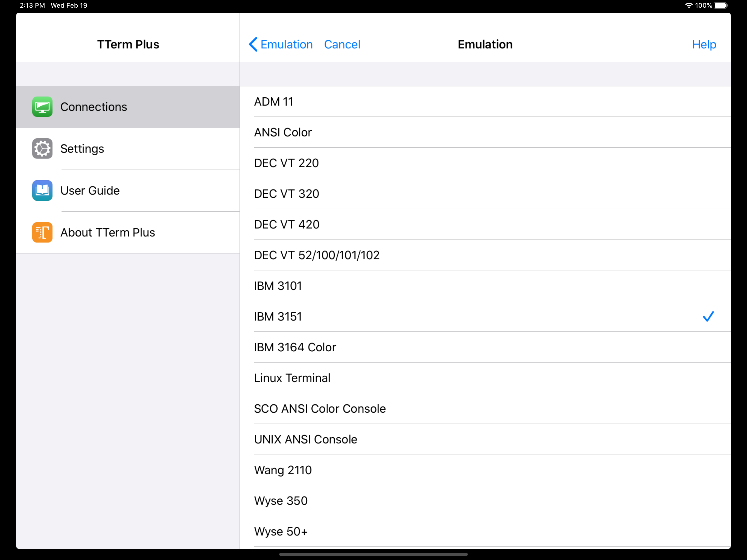
Task: Tap the battery indicator in status bar
Action: coord(721,5)
